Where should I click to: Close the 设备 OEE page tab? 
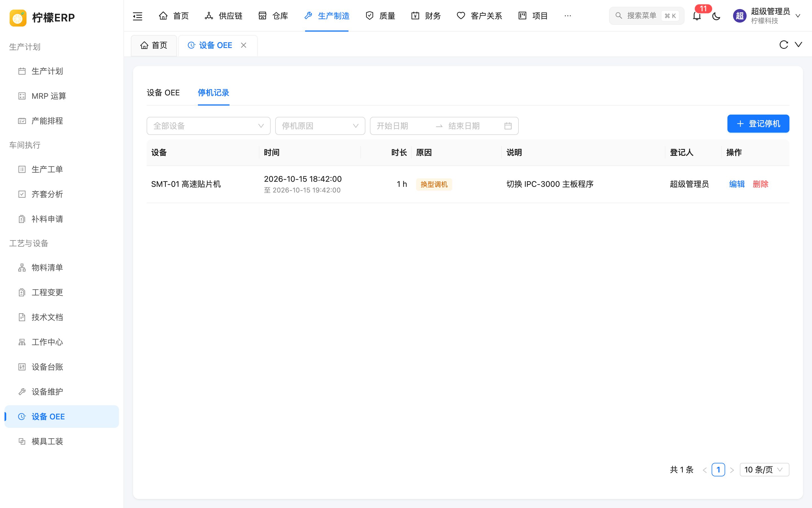point(244,45)
